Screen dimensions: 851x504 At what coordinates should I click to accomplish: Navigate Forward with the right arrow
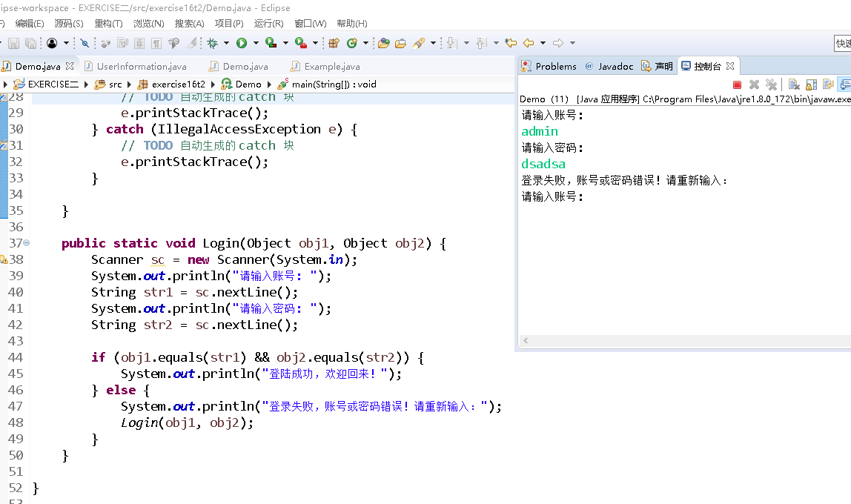tap(558, 43)
